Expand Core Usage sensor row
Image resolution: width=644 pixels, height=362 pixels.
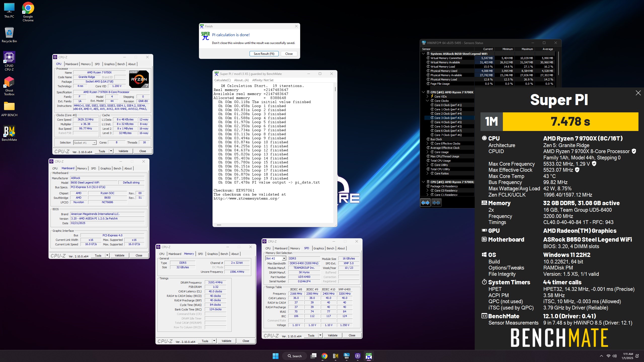point(427,152)
